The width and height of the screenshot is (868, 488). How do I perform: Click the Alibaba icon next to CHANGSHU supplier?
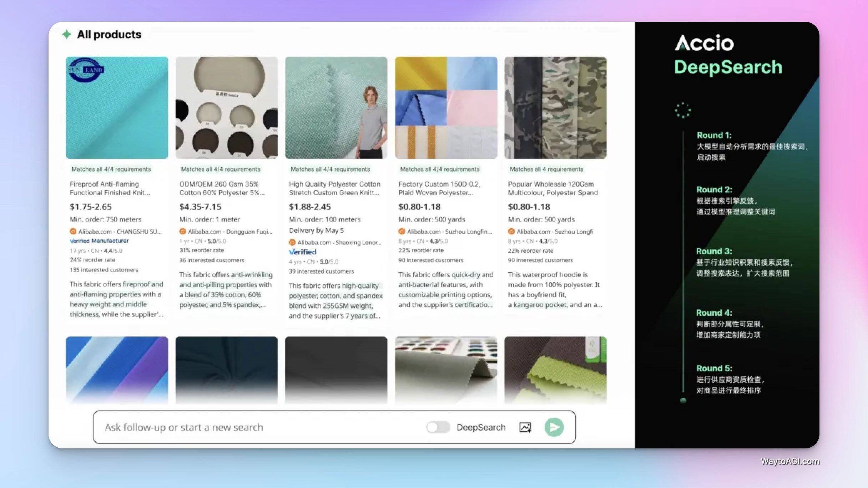[73, 232]
